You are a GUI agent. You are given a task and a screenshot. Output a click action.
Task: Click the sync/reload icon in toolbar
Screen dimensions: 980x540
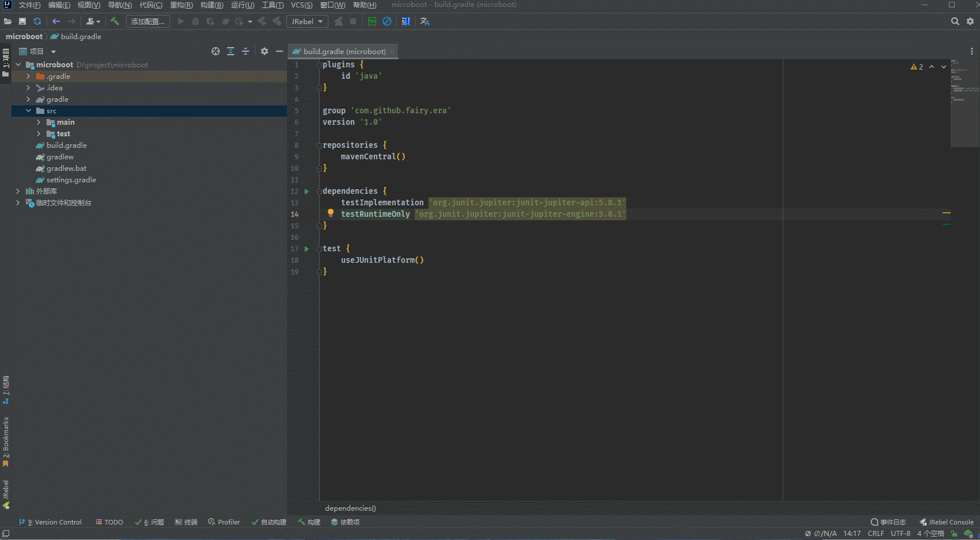[x=37, y=21]
